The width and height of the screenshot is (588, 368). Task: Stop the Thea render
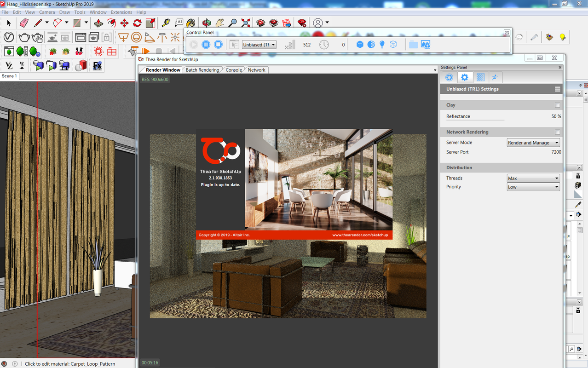pos(219,45)
